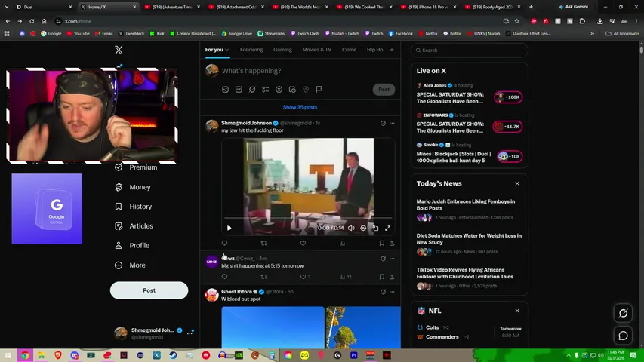Bookmark this page with the star icon
This screenshot has height=362, width=644.
coord(517,21)
